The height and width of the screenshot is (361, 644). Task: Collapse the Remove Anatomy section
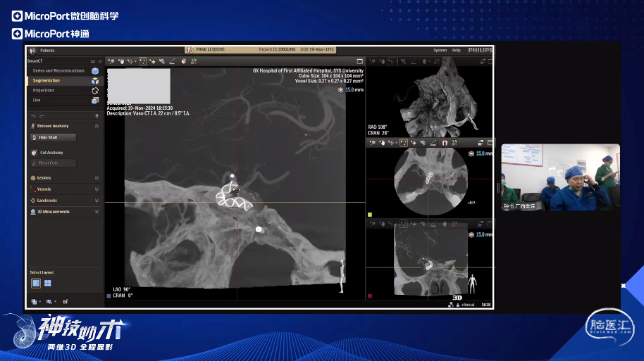pos(97,126)
